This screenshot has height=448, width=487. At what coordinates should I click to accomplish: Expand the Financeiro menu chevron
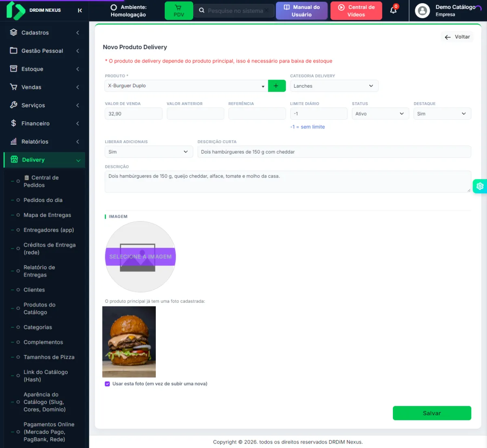coord(78,123)
